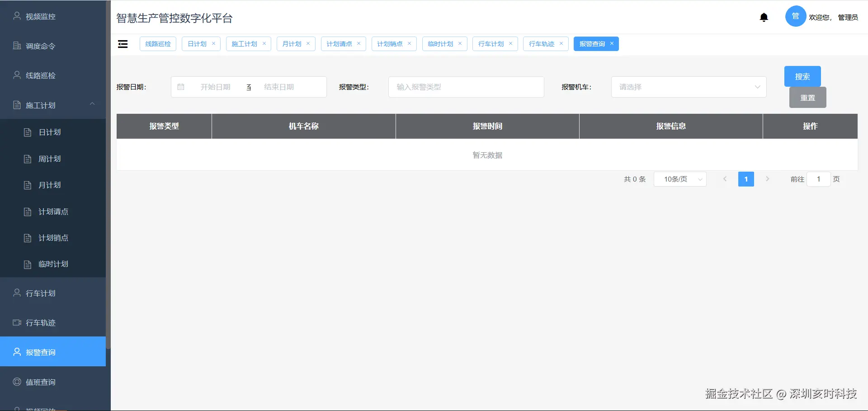Screen dimensions: 868x411
Task: Open 行车轨迹 in the sidebar
Action: 53,322
